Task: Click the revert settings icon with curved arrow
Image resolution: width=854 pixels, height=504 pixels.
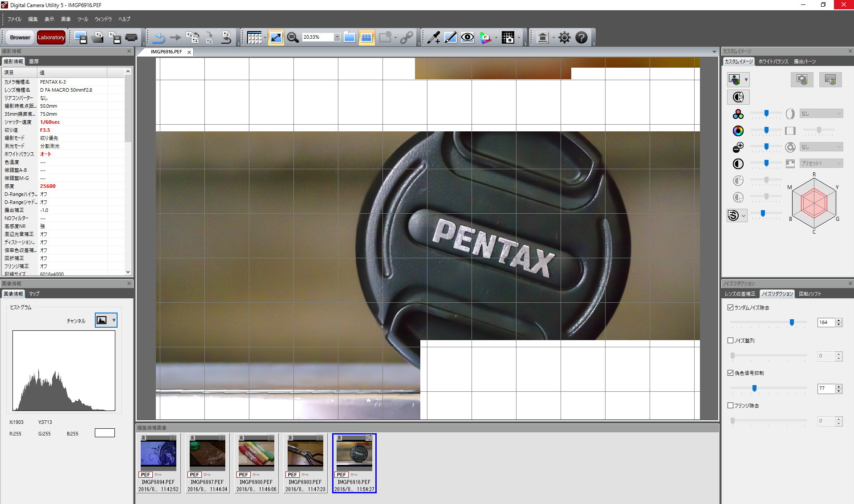Action: tap(226, 38)
